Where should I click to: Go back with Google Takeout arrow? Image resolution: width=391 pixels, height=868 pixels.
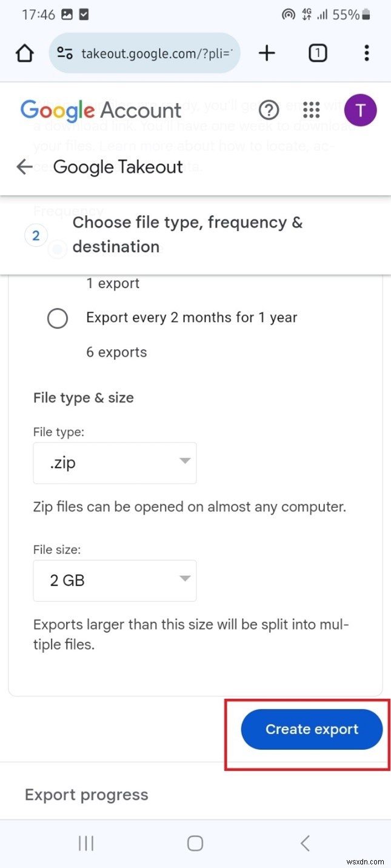pyautogui.click(x=24, y=167)
